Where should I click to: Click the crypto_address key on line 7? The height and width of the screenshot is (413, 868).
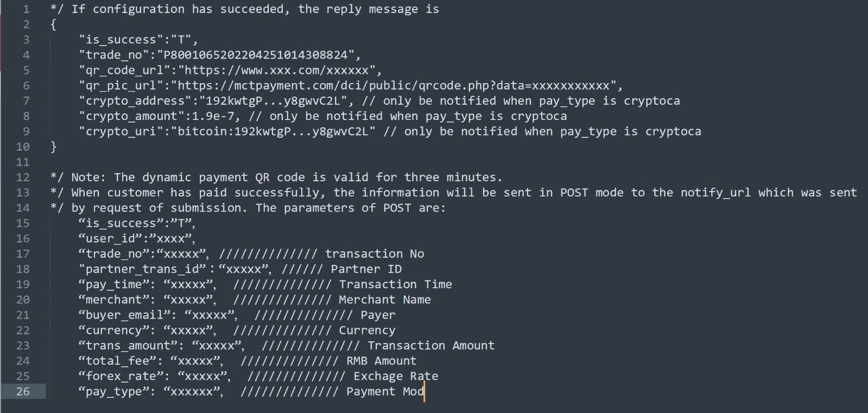(x=135, y=101)
